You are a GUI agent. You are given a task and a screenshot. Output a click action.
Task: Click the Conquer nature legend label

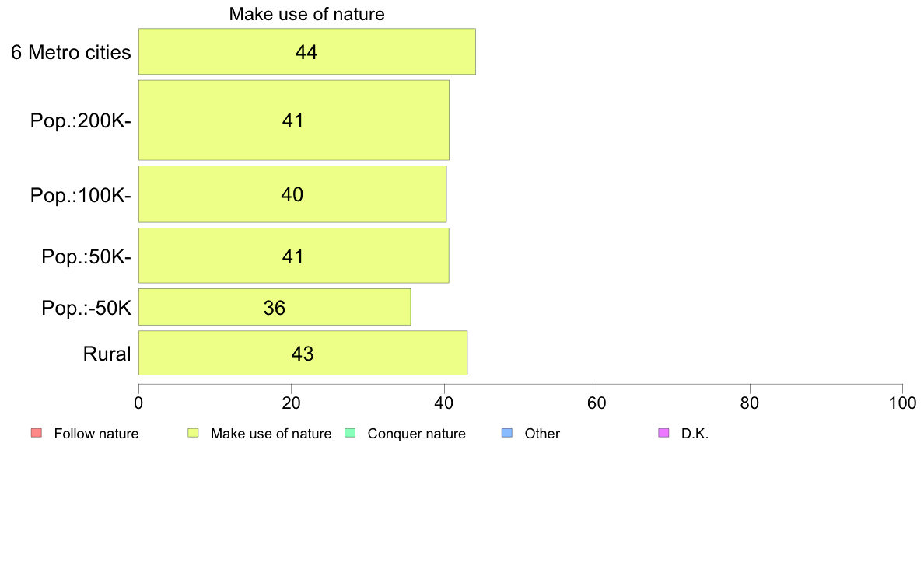click(x=417, y=434)
